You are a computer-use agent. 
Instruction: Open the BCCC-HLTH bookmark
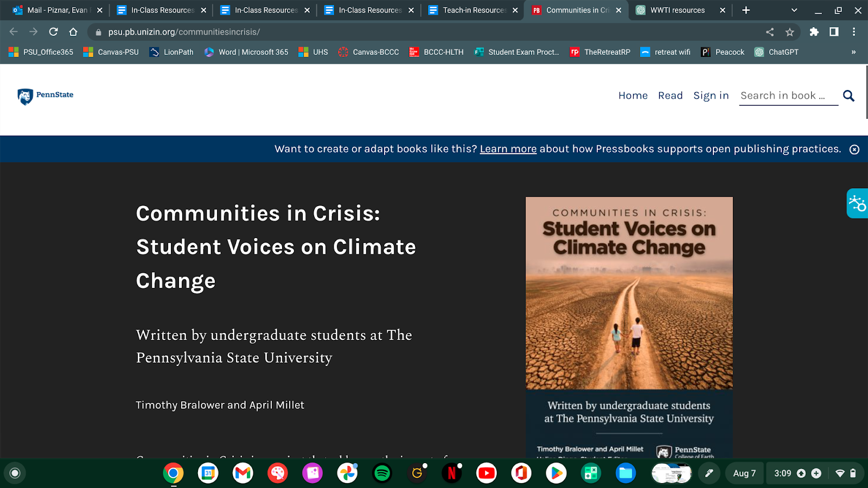tap(436, 52)
